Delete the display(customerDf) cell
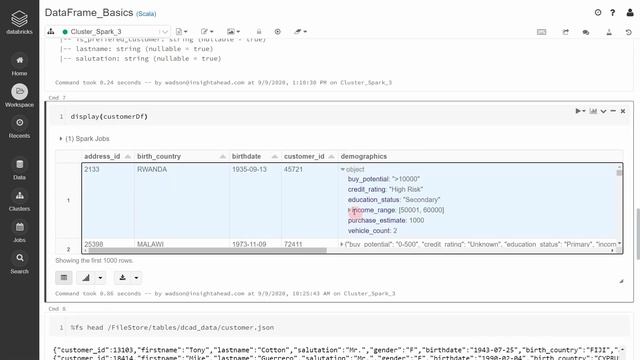640x360 pixels. tap(623, 111)
